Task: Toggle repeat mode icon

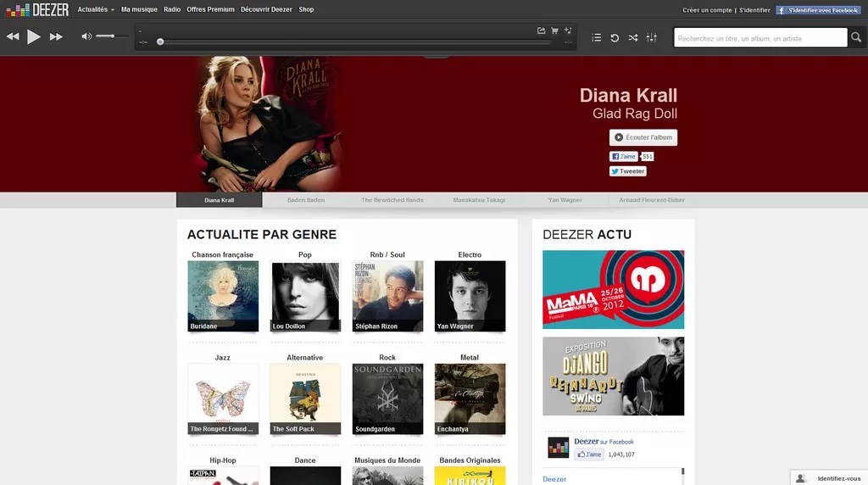Action: pos(615,37)
